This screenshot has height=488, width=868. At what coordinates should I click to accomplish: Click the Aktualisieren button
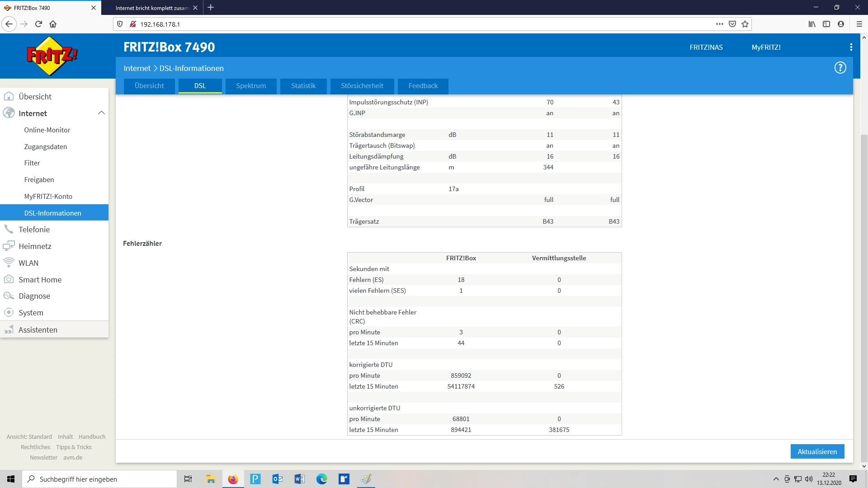click(817, 451)
